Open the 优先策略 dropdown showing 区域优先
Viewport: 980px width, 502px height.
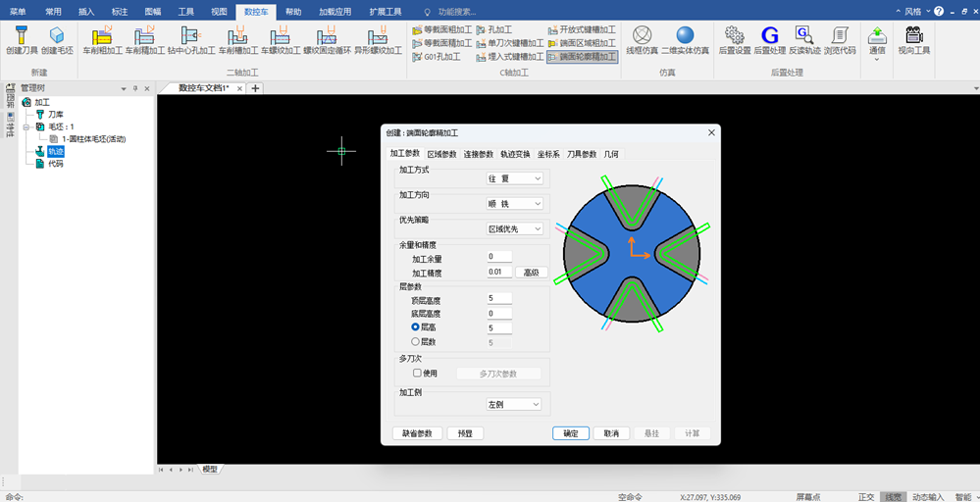pos(514,229)
